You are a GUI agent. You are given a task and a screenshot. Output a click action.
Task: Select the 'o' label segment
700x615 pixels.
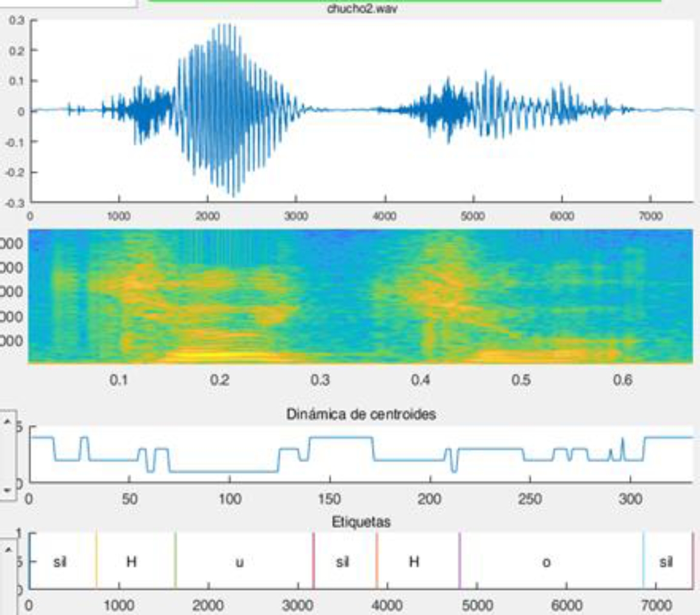547,562
